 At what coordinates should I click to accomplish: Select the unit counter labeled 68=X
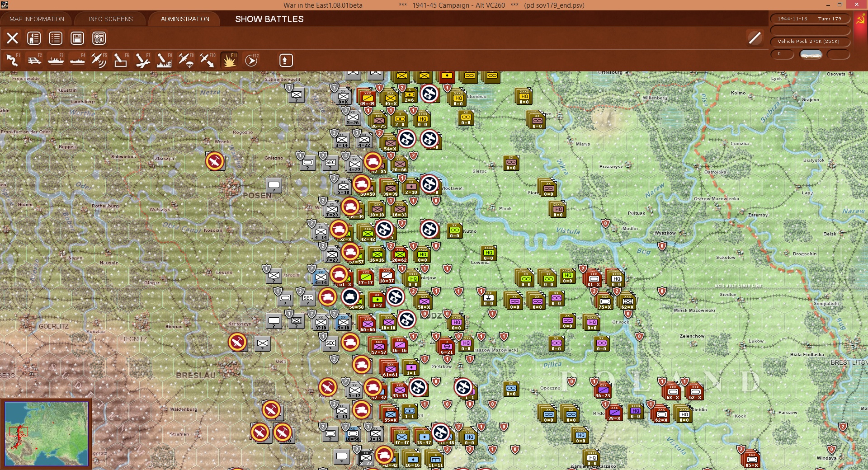[x=673, y=391]
